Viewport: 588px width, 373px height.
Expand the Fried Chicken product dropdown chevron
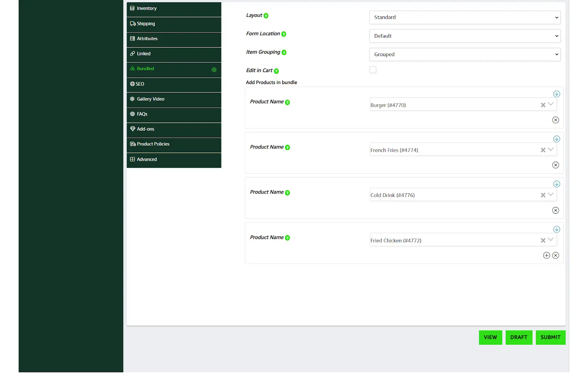(551, 240)
